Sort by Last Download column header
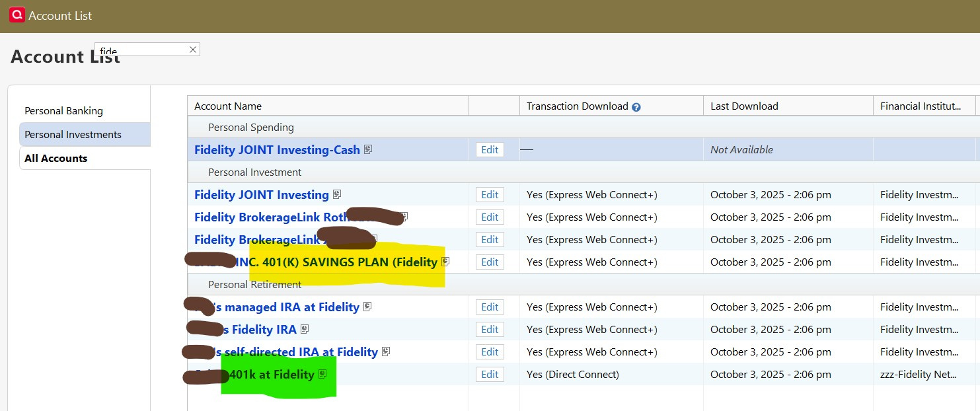Viewport: 980px width, 411px height. point(788,106)
